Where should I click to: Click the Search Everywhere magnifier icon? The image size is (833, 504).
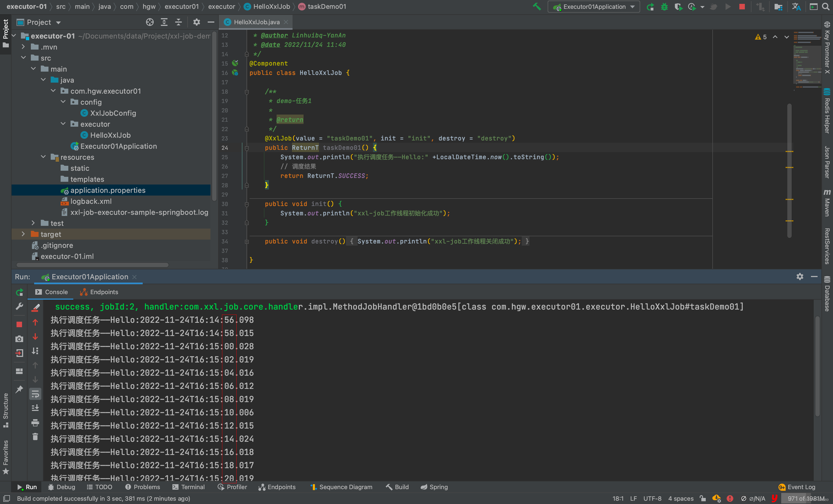826,7
